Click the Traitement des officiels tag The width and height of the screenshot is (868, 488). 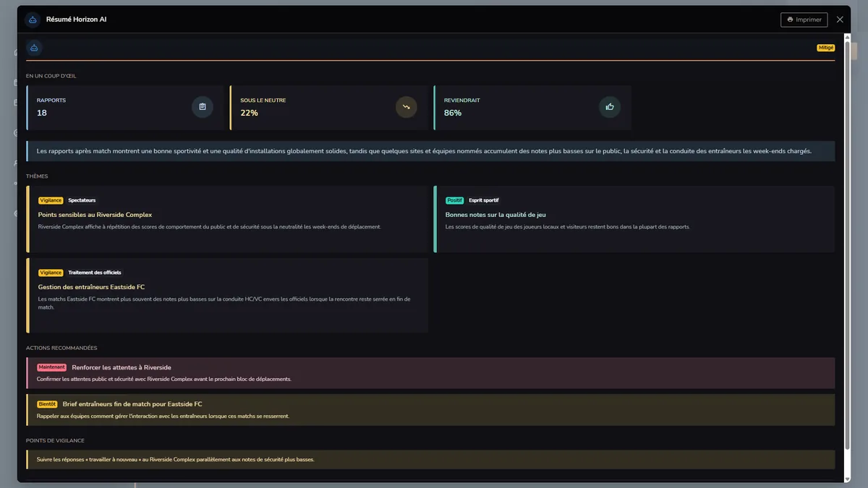[x=95, y=273]
